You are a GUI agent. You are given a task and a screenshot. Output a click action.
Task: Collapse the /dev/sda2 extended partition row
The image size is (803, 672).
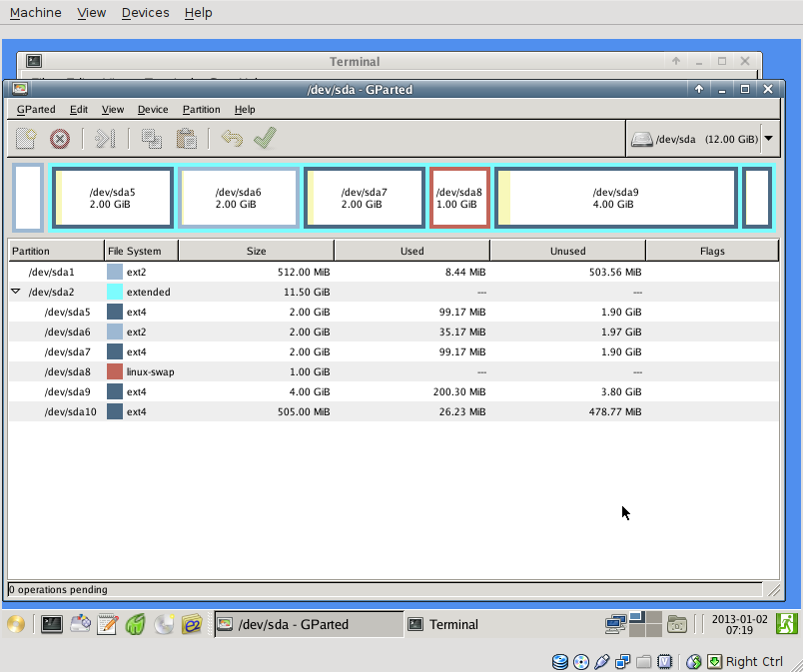[15, 292]
